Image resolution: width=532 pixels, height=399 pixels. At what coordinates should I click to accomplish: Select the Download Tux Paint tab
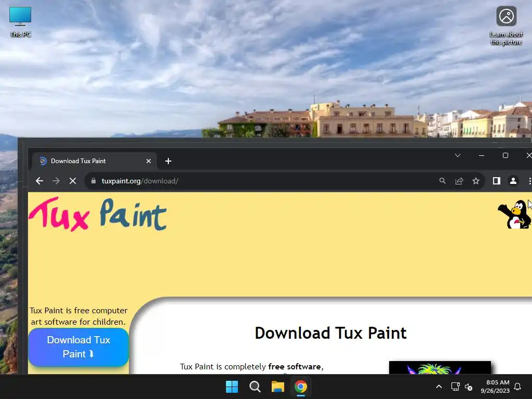pyautogui.click(x=95, y=161)
